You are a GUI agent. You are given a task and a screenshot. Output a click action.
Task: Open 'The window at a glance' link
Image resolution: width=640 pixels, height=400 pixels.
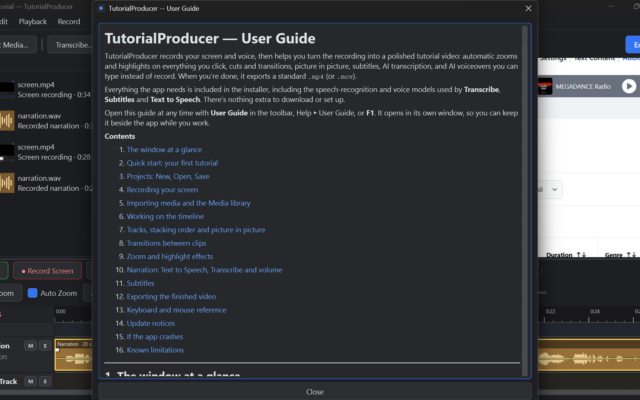[164, 149]
